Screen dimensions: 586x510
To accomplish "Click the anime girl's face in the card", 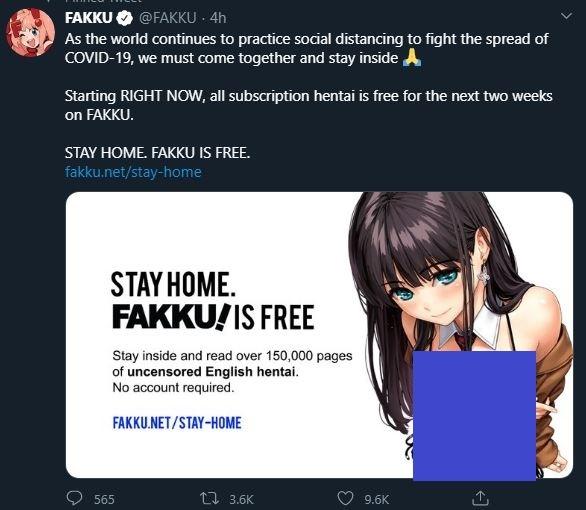I will (x=426, y=291).
